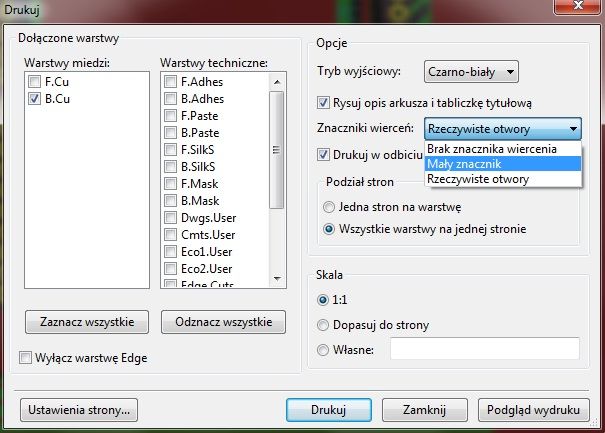Click 'Zamknij' to close dialog

[424, 410]
